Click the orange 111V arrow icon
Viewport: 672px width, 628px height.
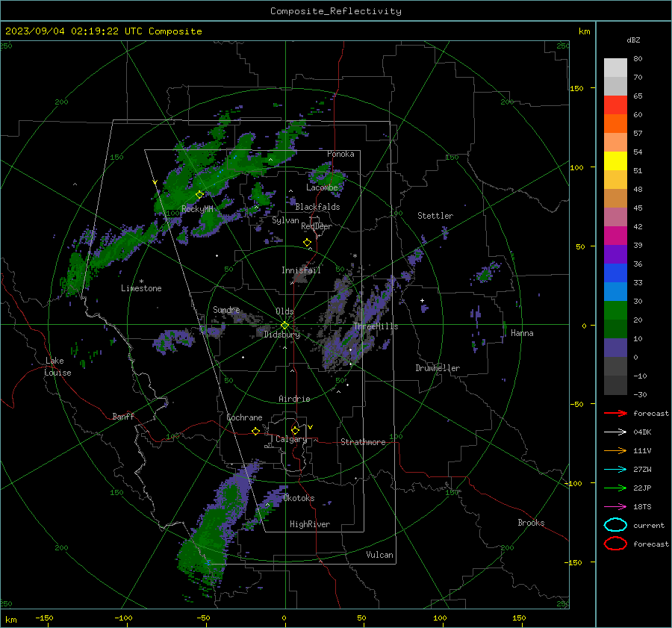coord(615,450)
